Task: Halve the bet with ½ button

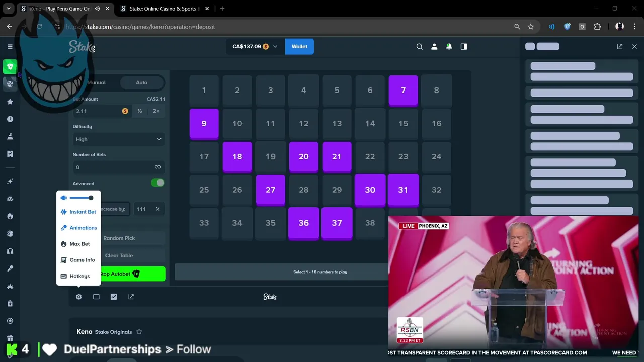Action: pos(140,111)
